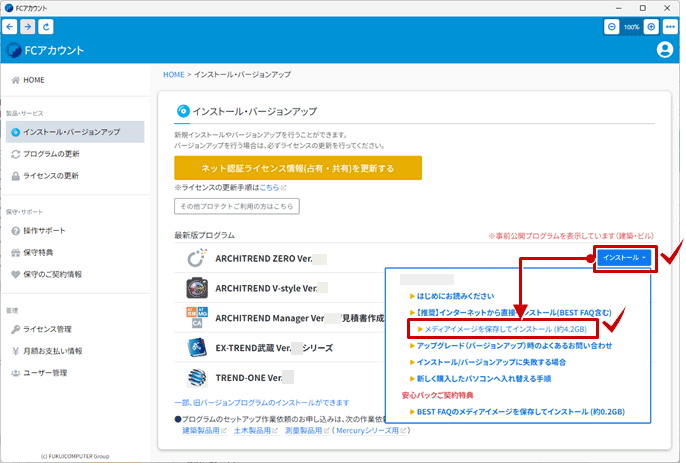The image size is (686, 463).
Task: Click the disc icon beside インストール・バージョンアップ sidebar item
Action: coord(16,132)
